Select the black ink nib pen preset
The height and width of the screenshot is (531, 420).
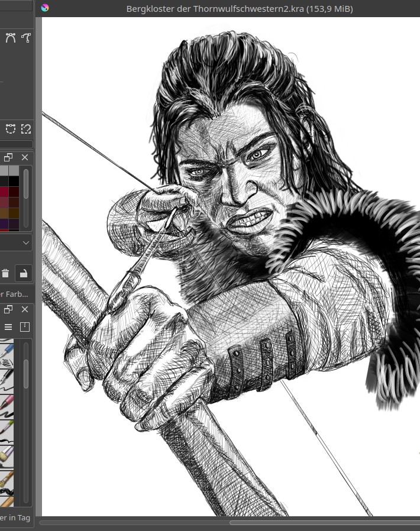click(x=7, y=381)
